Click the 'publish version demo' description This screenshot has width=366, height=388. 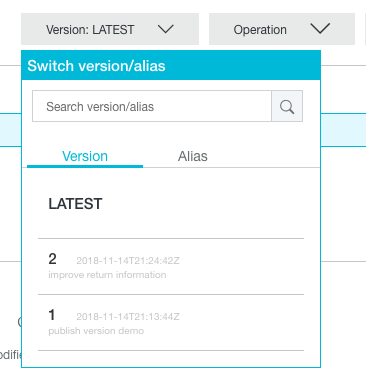coord(96,331)
